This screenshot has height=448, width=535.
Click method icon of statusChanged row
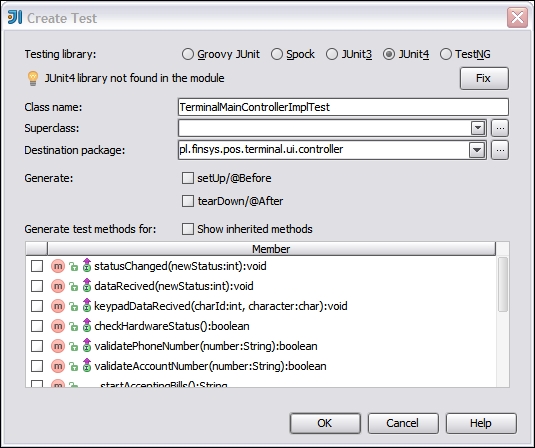tap(58, 266)
